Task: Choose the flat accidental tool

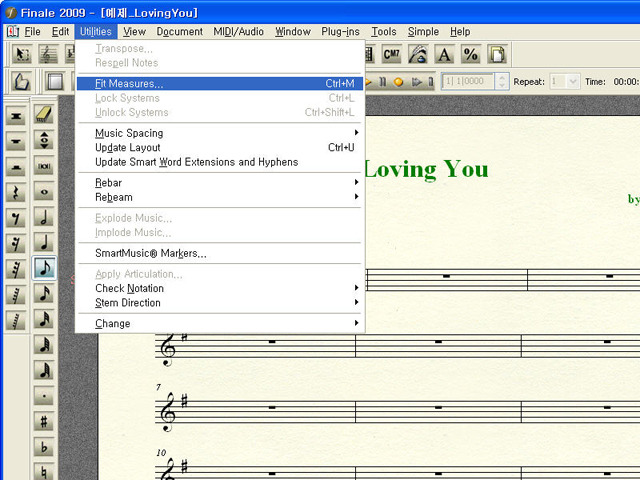Action: tap(44, 448)
